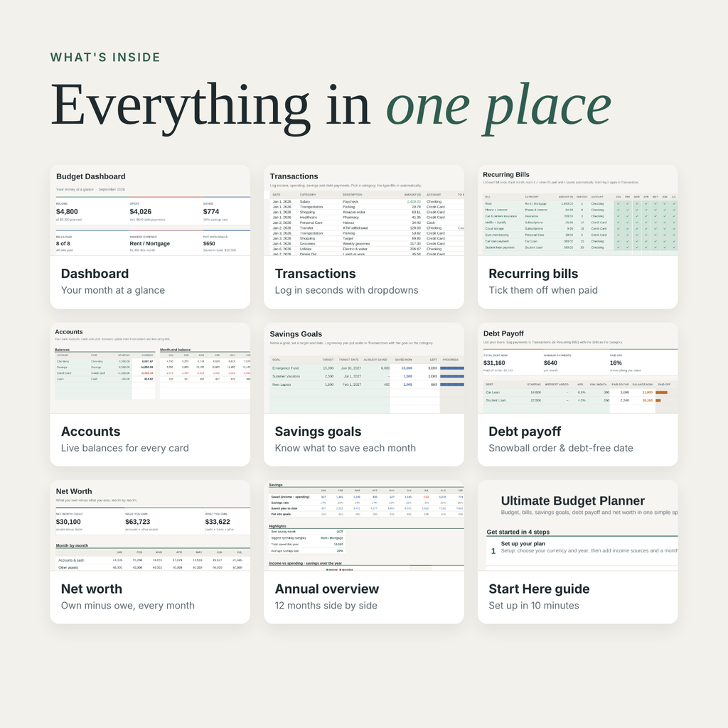The image size is (728, 728).
Task: Open the Ultimate Budget Planner guide thumbnail
Action: click(x=577, y=525)
